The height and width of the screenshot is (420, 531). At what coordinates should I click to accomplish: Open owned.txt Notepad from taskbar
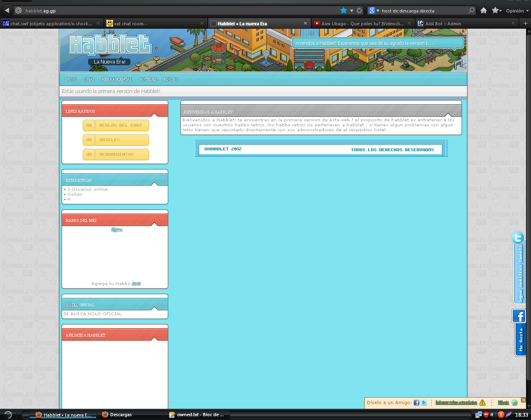click(x=196, y=415)
